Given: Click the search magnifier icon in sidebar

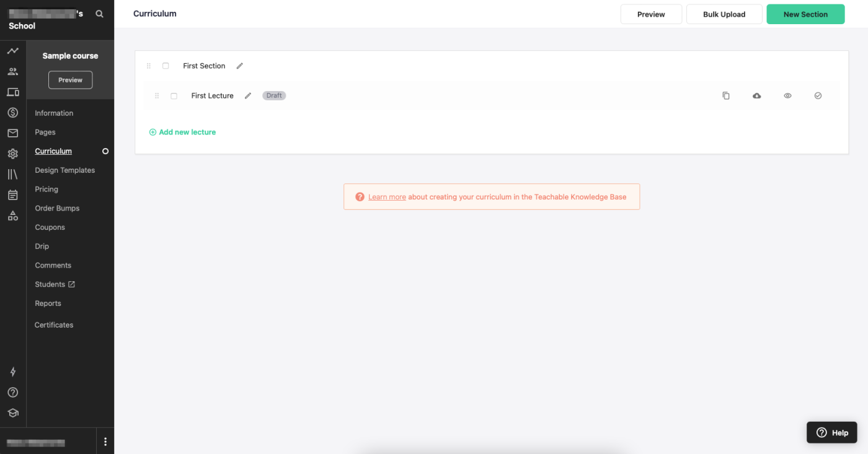Looking at the screenshot, I should (99, 14).
